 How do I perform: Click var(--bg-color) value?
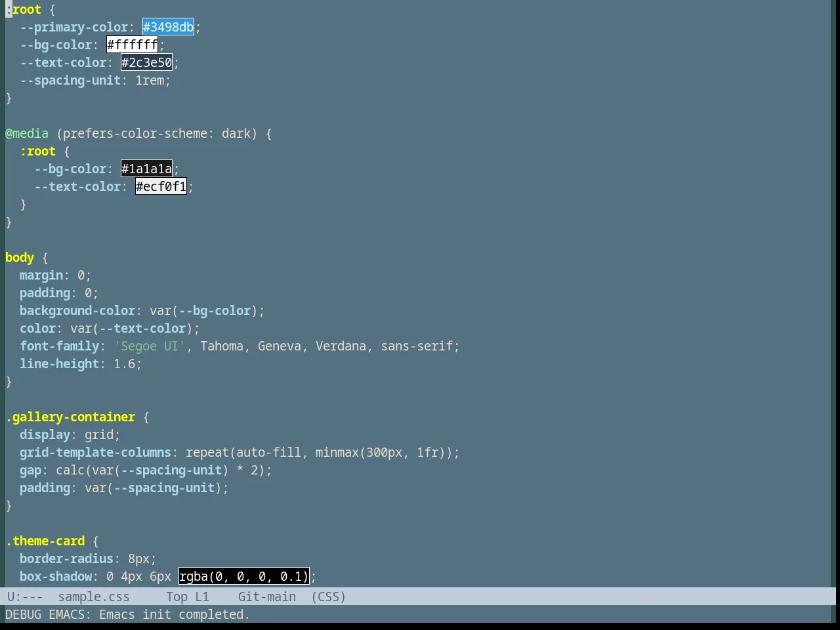(203, 310)
